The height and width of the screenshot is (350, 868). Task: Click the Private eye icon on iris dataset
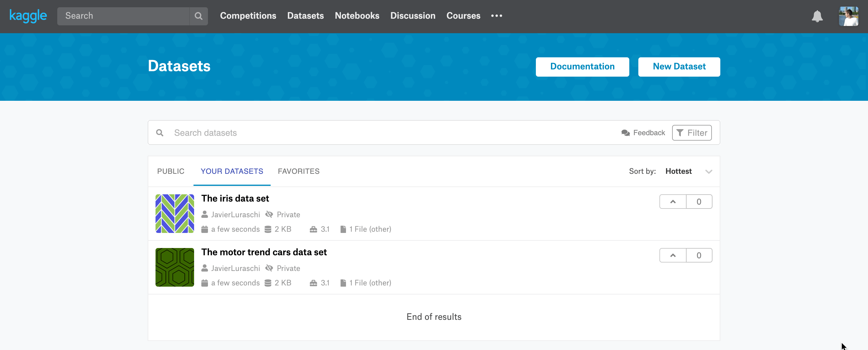pos(269,215)
